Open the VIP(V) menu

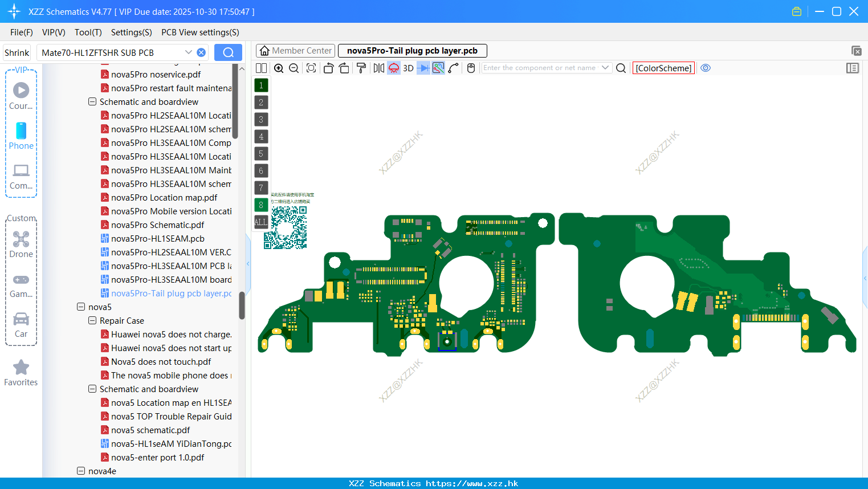(54, 32)
